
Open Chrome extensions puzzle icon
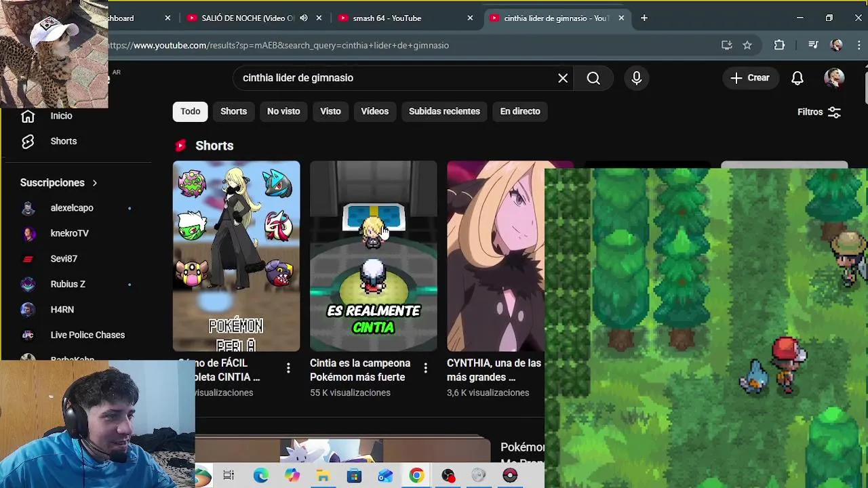[779, 45]
